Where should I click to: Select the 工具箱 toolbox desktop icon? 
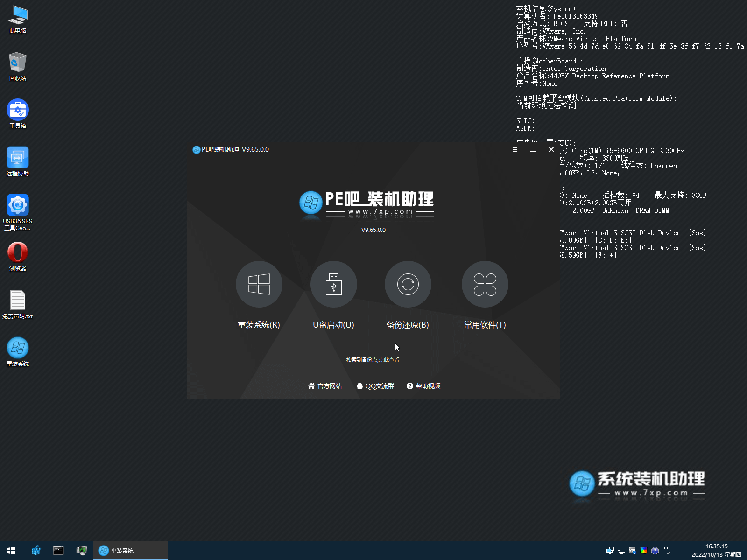tap(18, 114)
